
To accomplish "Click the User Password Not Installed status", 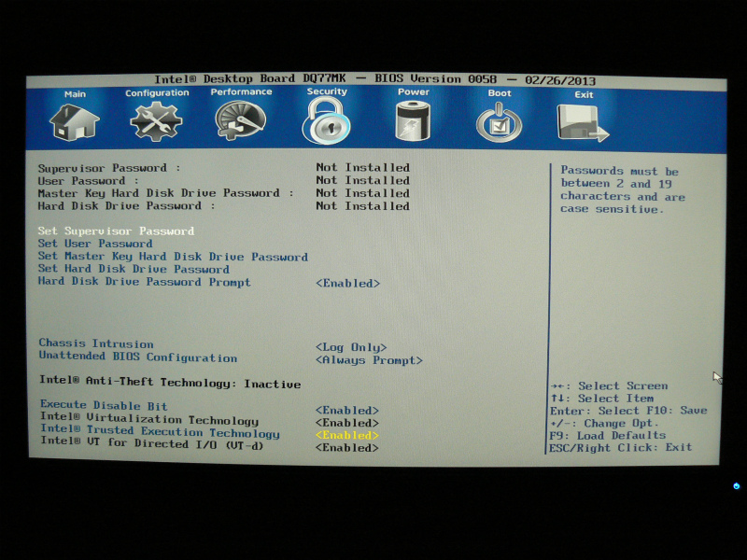I will pos(363,180).
